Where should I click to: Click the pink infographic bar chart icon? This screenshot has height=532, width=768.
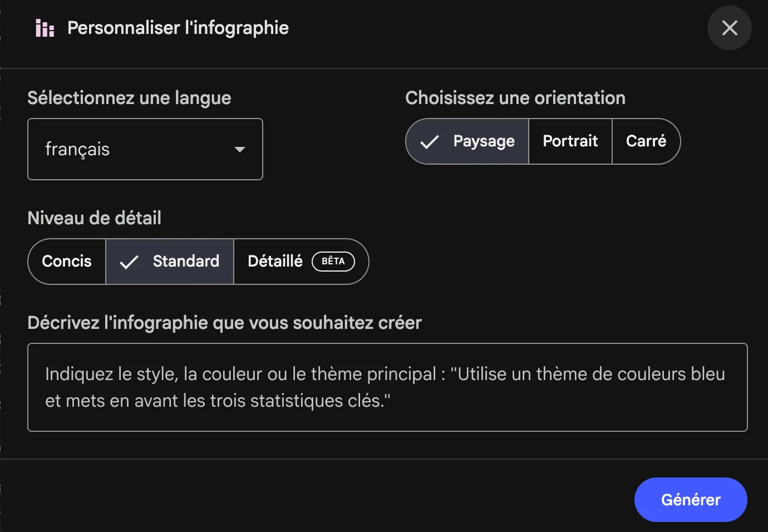(43, 28)
